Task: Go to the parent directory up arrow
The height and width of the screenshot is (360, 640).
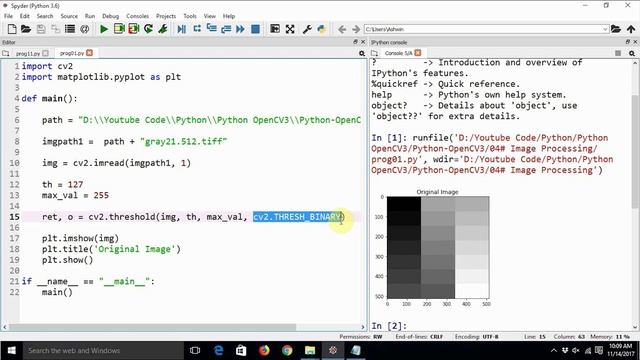Action: tap(631, 29)
